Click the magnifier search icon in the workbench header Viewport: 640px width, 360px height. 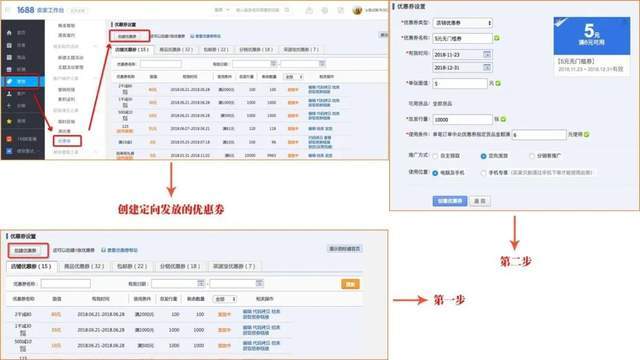pyautogui.click(x=287, y=10)
